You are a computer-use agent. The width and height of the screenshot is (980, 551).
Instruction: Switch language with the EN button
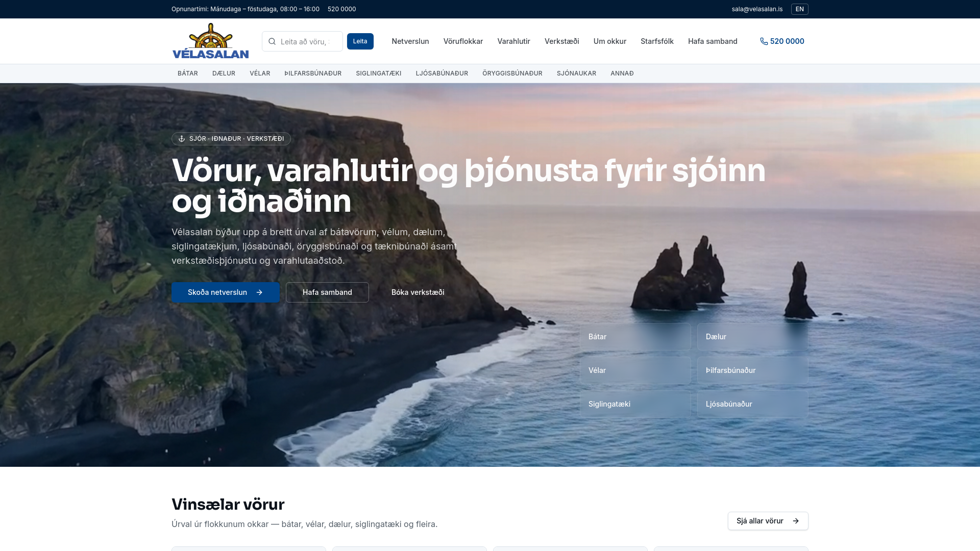(x=799, y=9)
